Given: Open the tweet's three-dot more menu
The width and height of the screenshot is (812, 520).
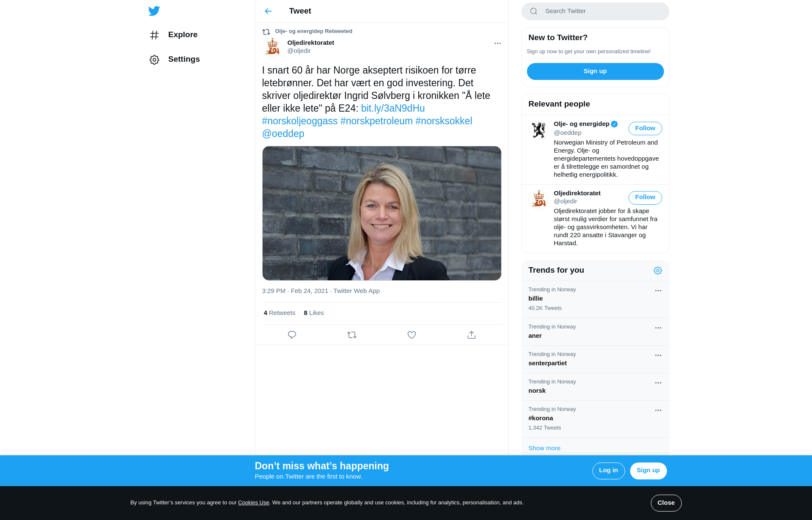Looking at the screenshot, I should click(x=497, y=43).
